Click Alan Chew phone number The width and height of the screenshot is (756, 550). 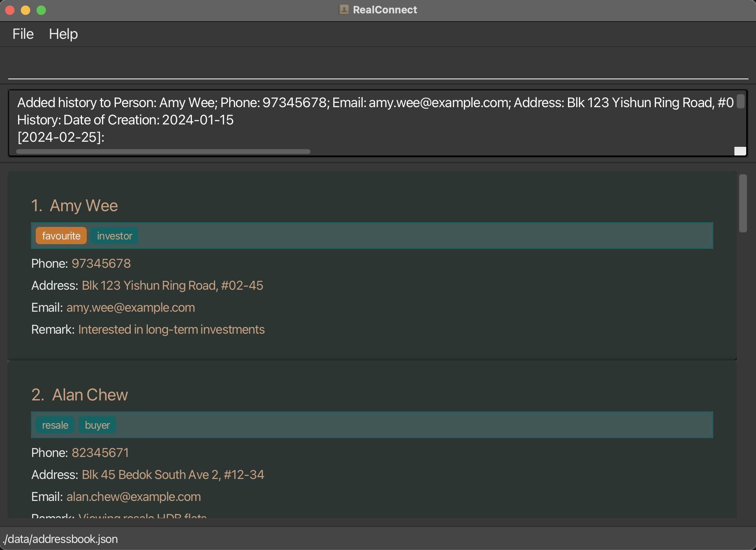tap(100, 453)
